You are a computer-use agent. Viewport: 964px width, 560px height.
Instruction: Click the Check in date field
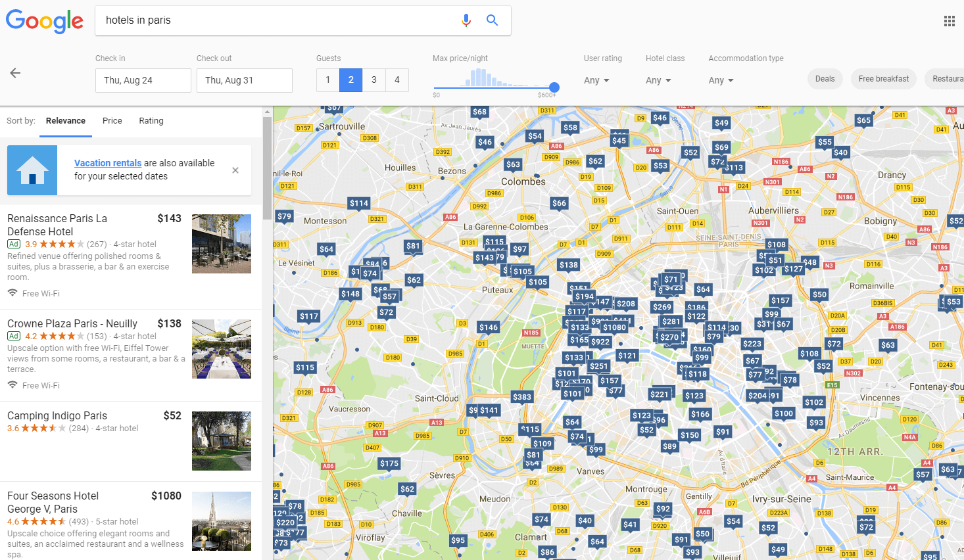143,80
